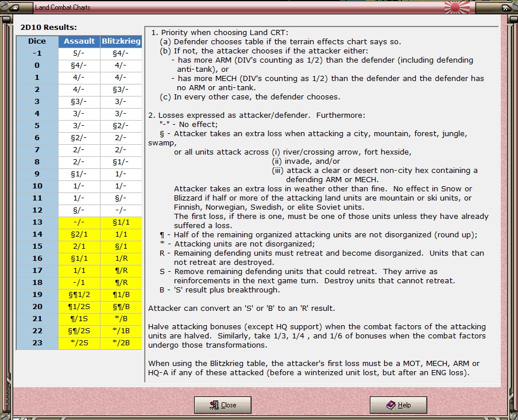Image resolution: width=518 pixels, height=420 pixels.
Task: Click the 'Land Combat Charts' window title
Action: tap(63, 7)
